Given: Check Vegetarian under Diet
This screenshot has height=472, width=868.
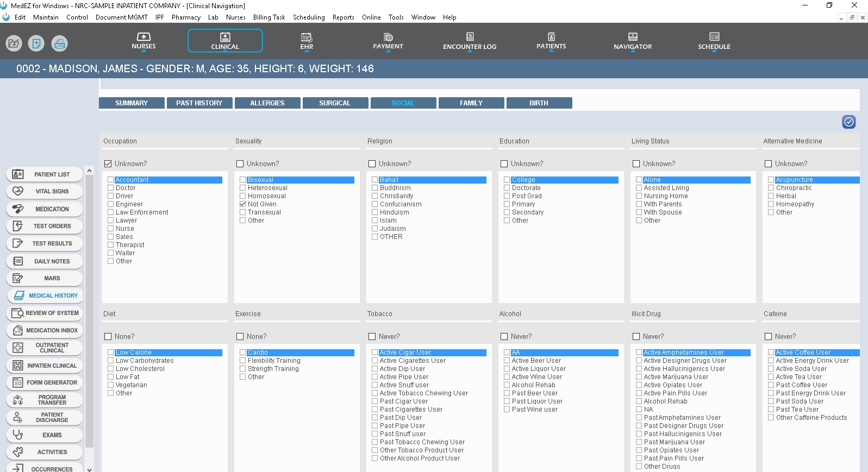Looking at the screenshot, I should point(111,385).
